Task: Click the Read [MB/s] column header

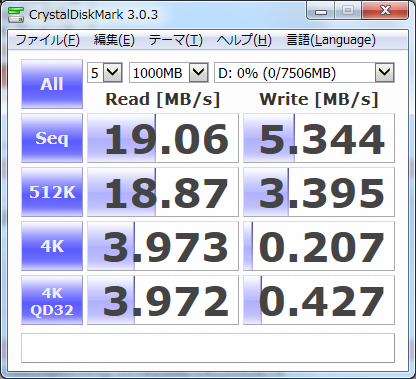Action: [x=163, y=99]
